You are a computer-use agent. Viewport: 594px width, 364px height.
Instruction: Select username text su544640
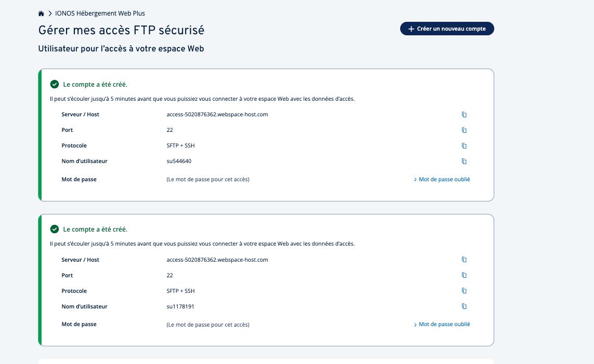pos(179,161)
